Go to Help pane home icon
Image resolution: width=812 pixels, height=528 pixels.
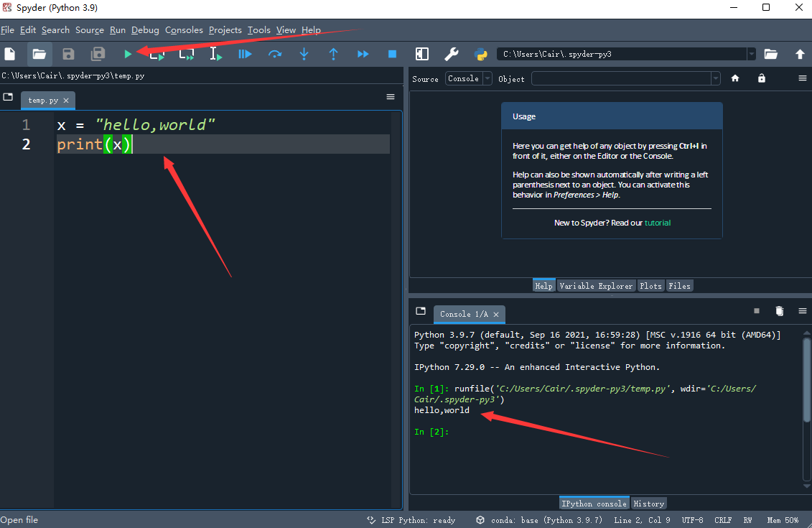point(735,78)
